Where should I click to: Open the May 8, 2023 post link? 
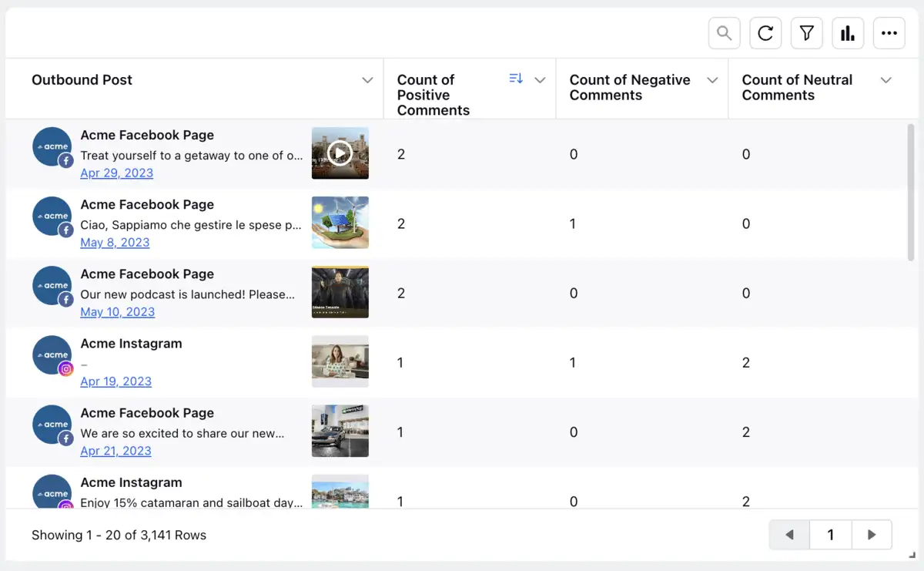point(115,243)
